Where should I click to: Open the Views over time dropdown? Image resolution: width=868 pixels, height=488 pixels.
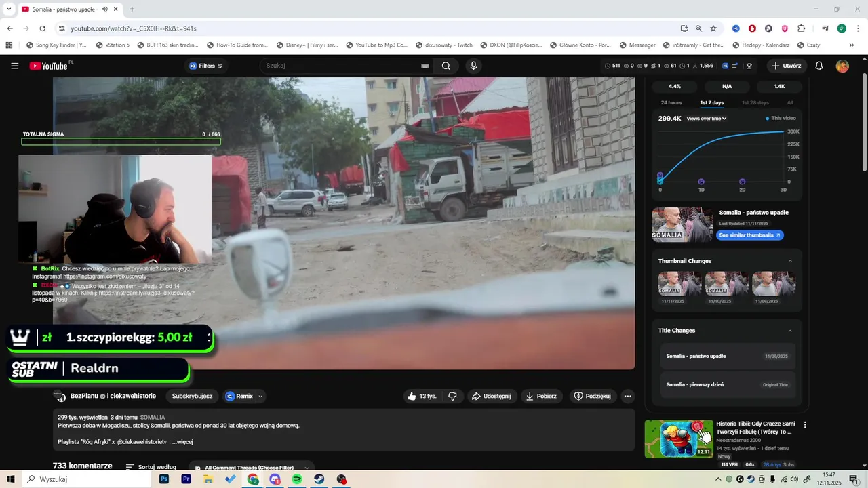tap(707, 119)
